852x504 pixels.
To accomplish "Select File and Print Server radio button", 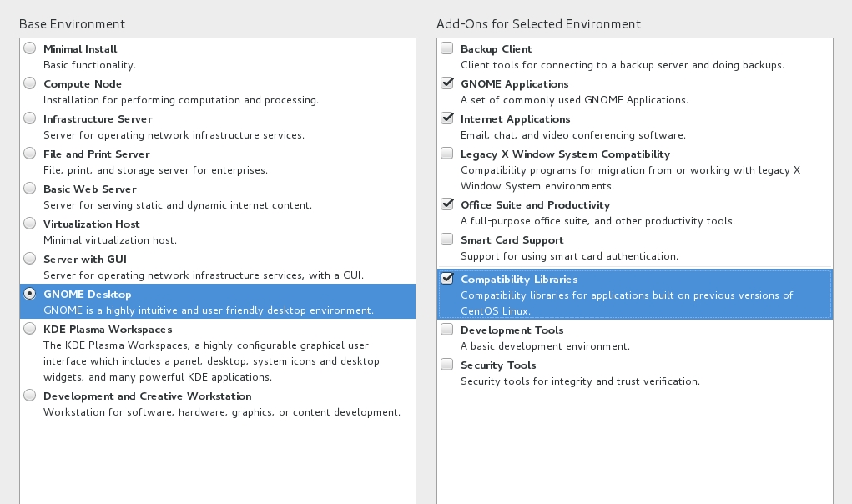I will coord(30,154).
